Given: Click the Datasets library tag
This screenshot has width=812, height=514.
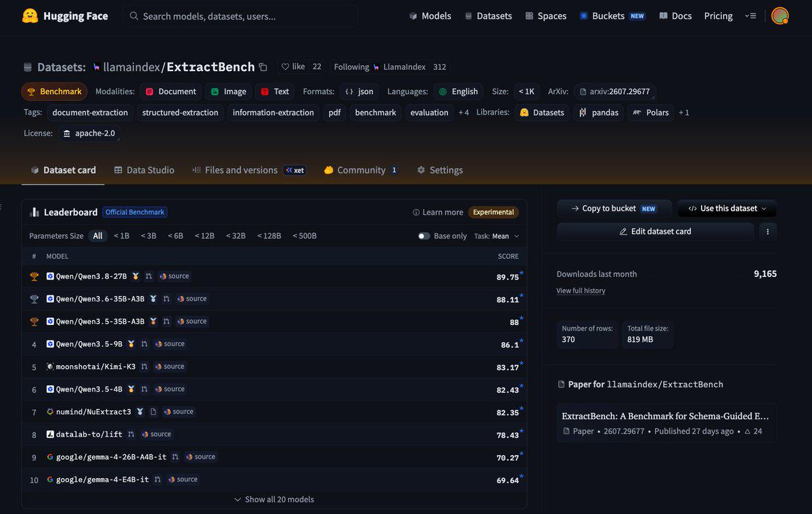Looking at the screenshot, I should (x=542, y=112).
